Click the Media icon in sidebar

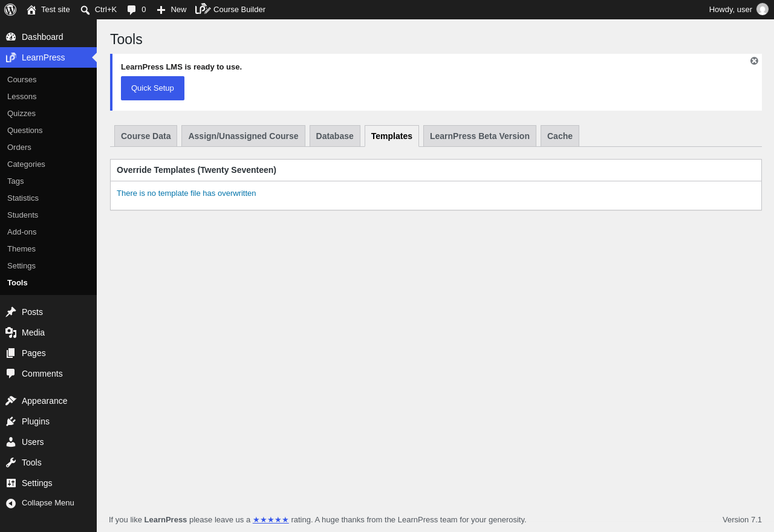(x=11, y=332)
